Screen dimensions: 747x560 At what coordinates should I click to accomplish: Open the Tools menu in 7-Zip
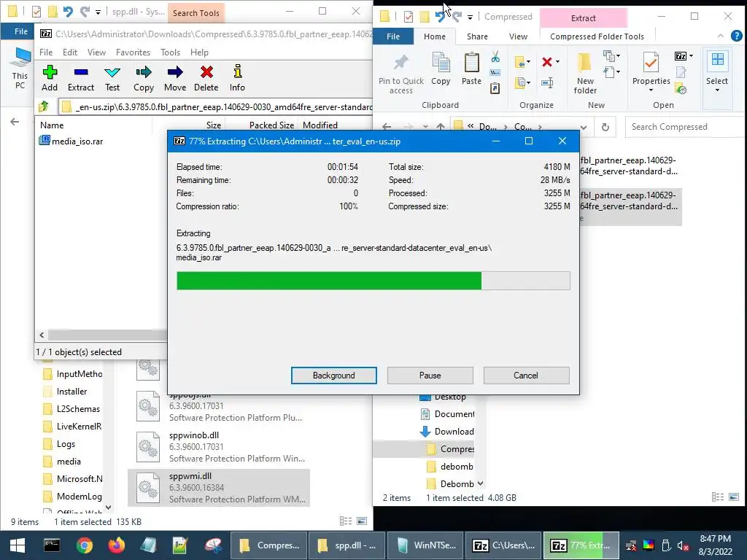[x=170, y=52]
